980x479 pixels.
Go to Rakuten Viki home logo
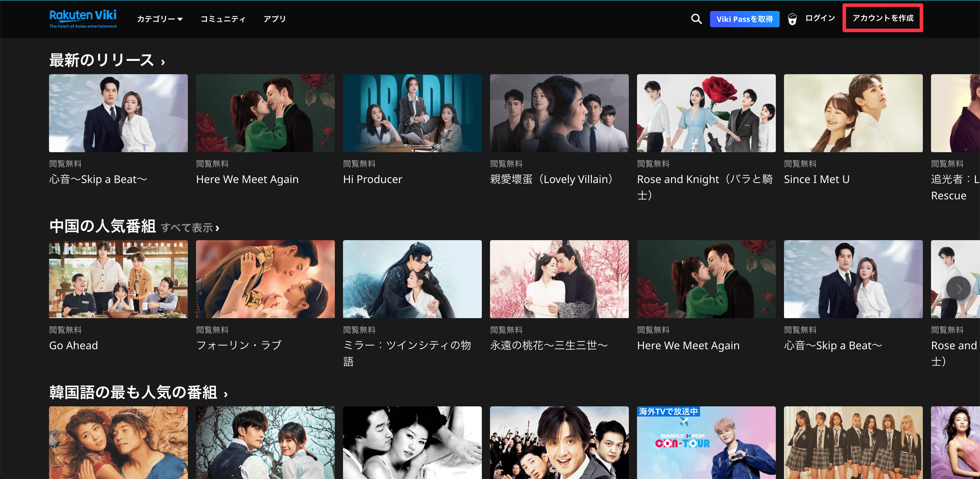tap(83, 19)
